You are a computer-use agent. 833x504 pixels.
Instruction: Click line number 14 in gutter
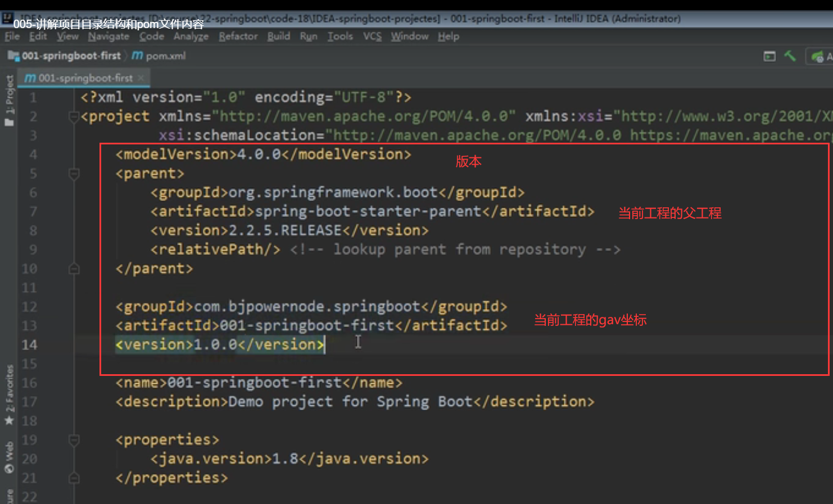[29, 345]
